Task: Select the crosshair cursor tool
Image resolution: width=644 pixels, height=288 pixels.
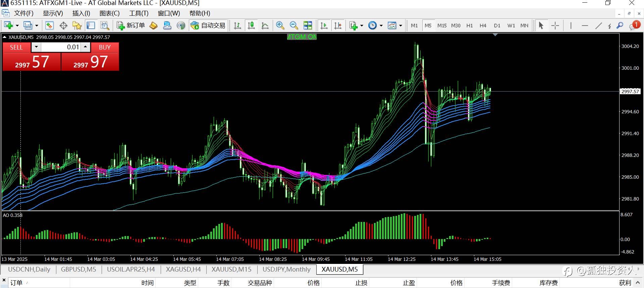Action: click(555, 25)
